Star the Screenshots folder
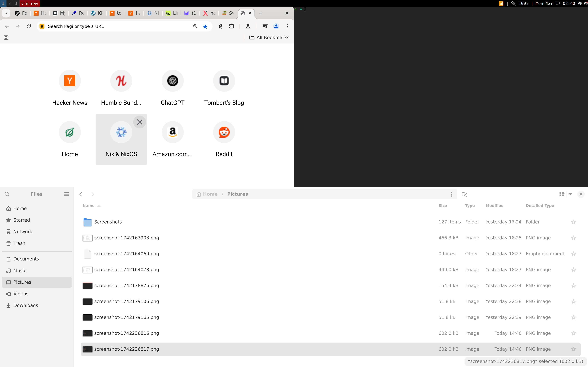This screenshot has width=588, height=367. (573, 222)
